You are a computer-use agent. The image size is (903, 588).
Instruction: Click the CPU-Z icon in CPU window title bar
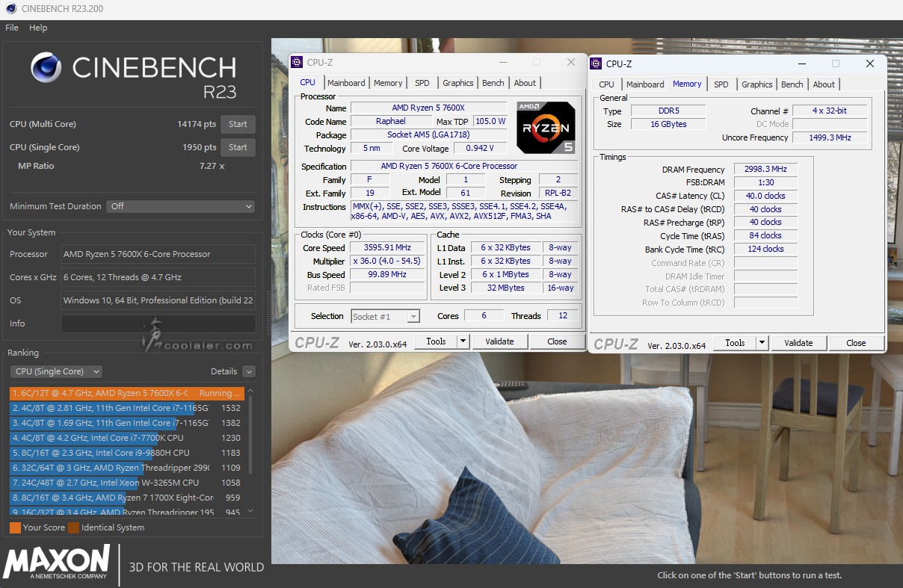[298, 62]
